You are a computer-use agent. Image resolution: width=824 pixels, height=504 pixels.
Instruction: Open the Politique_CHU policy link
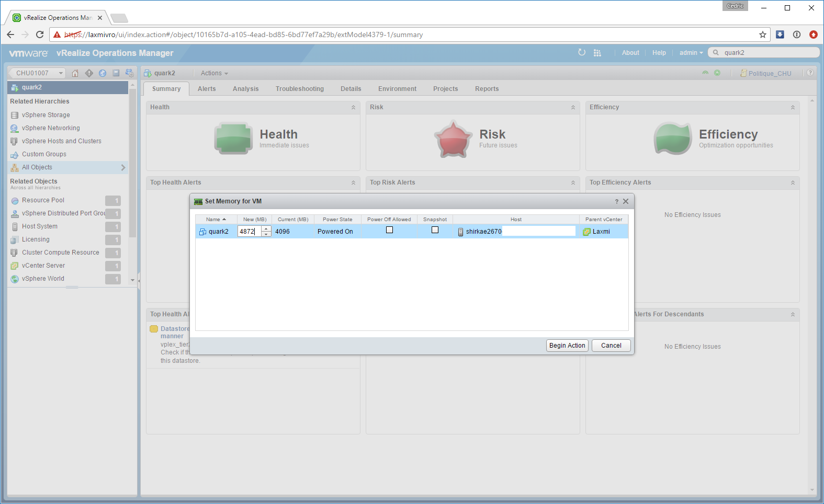click(x=770, y=74)
